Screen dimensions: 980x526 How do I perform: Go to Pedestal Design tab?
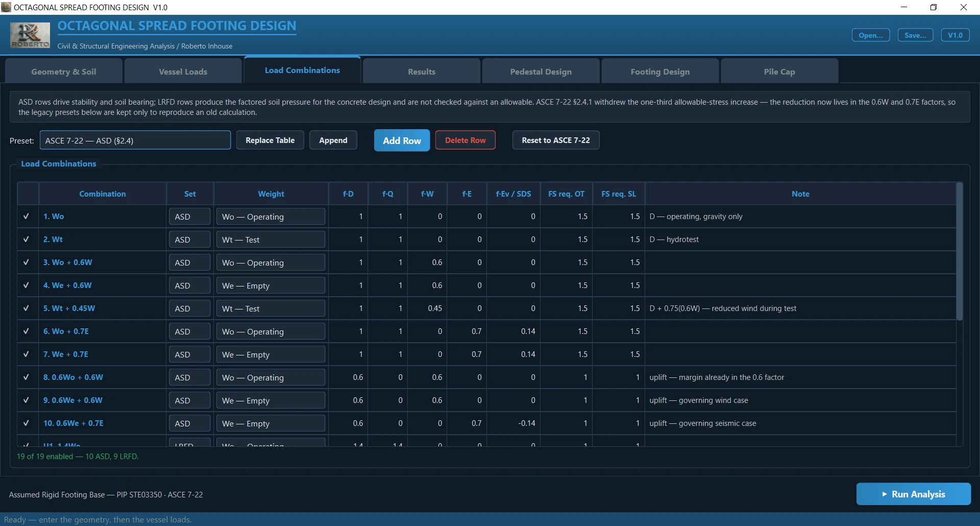pos(541,71)
